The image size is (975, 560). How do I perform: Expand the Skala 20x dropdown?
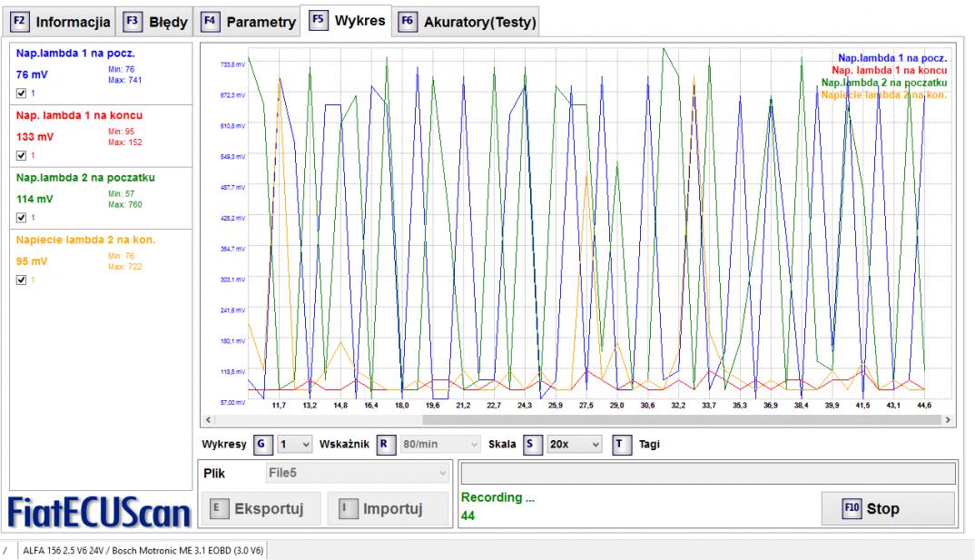click(x=573, y=446)
